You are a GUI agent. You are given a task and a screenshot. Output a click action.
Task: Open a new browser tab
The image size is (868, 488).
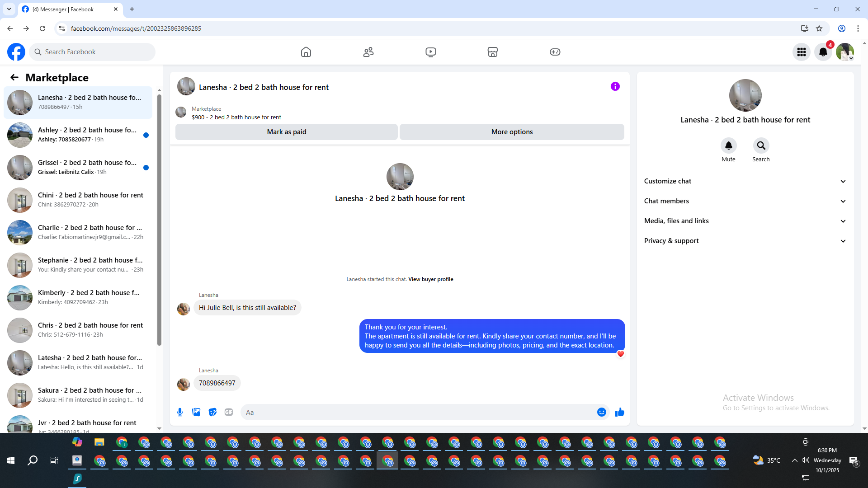click(132, 9)
